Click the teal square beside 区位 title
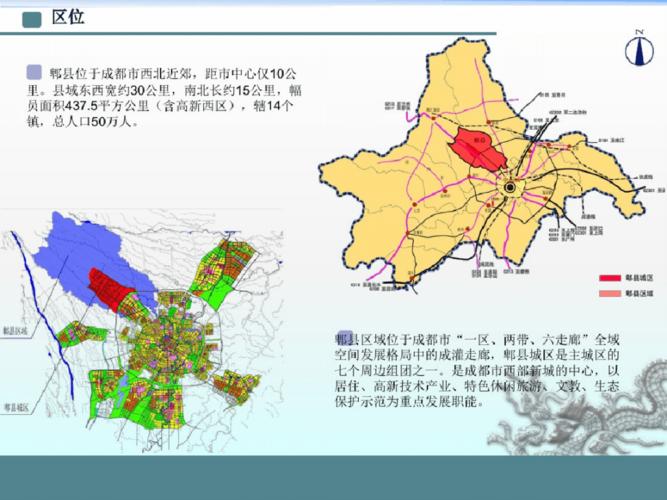This screenshot has height=500, width=667. pyautogui.click(x=32, y=20)
